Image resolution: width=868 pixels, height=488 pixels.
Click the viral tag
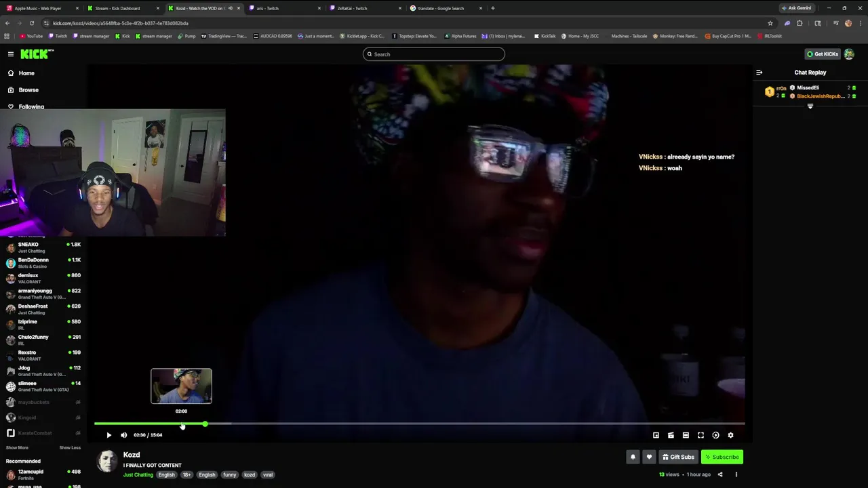pyautogui.click(x=268, y=475)
